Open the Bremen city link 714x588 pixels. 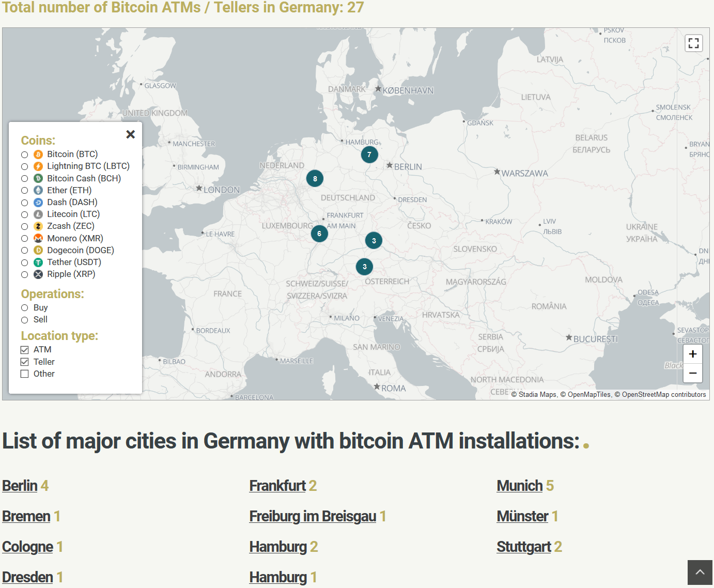click(26, 516)
